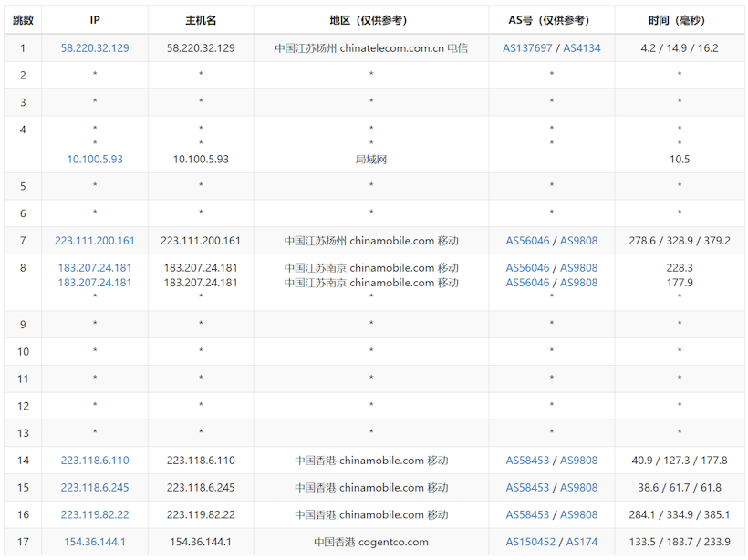Click the 地区（仅供参考）column header
Image resolution: width=748 pixels, height=560 pixels.
(370, 20)
